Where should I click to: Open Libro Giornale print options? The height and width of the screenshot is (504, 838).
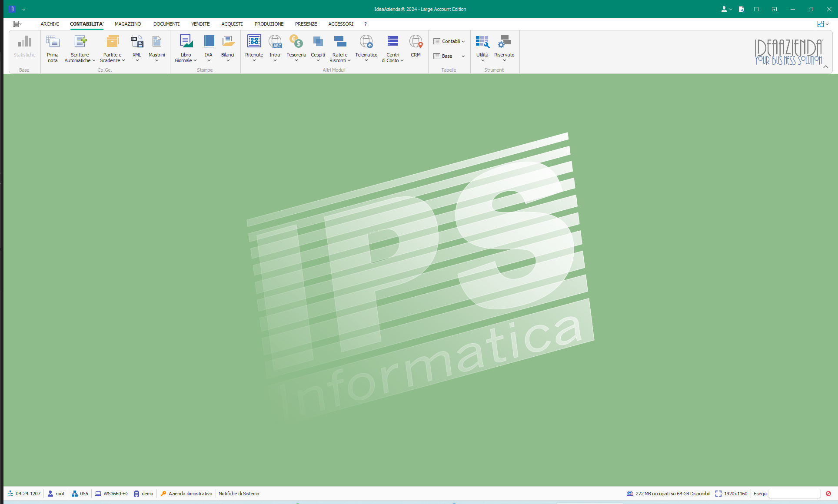click(186, 48)
